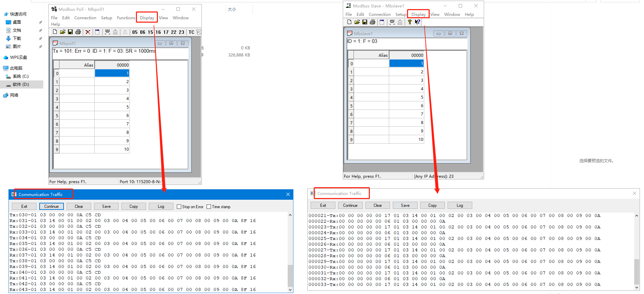This screenshot has width=644, height=294.
Task: Click the Open folder icon in Modbus Poll
Action: (x=63, y=32)
